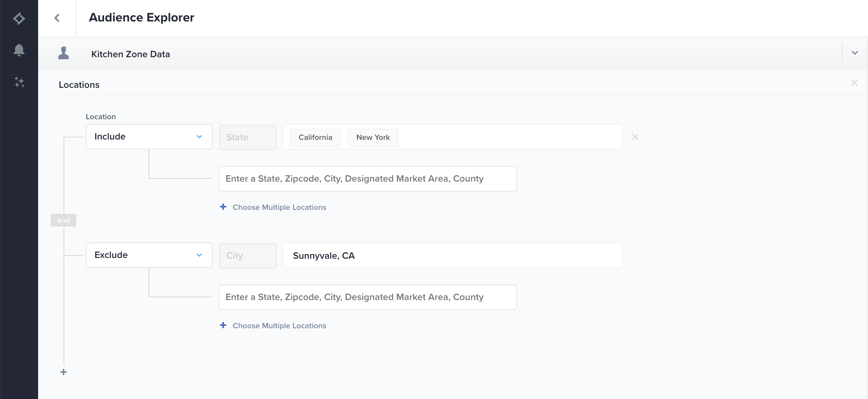This screenshot has height=399, width=868.
Task: Open the Include dropdown
Action: pyautogui.click(x=149, y=137)
